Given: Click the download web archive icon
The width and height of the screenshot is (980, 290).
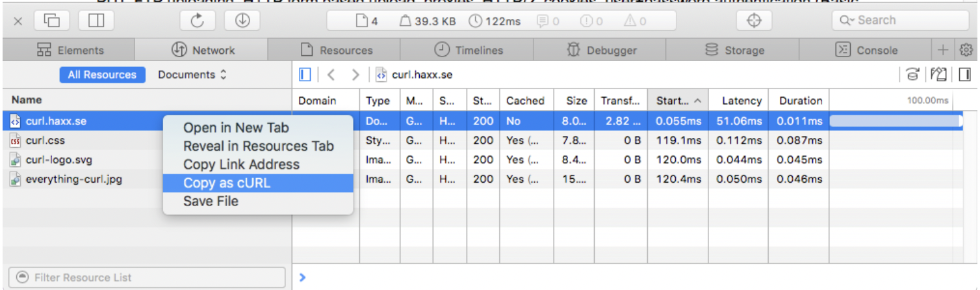Looking at the screenshot, I should [x=242, y=21].
